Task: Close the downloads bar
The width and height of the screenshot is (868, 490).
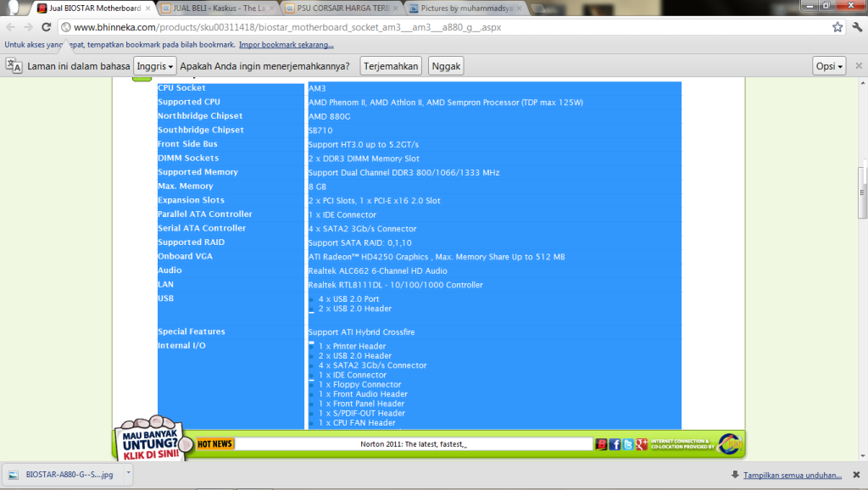Action: pos(856,475)
